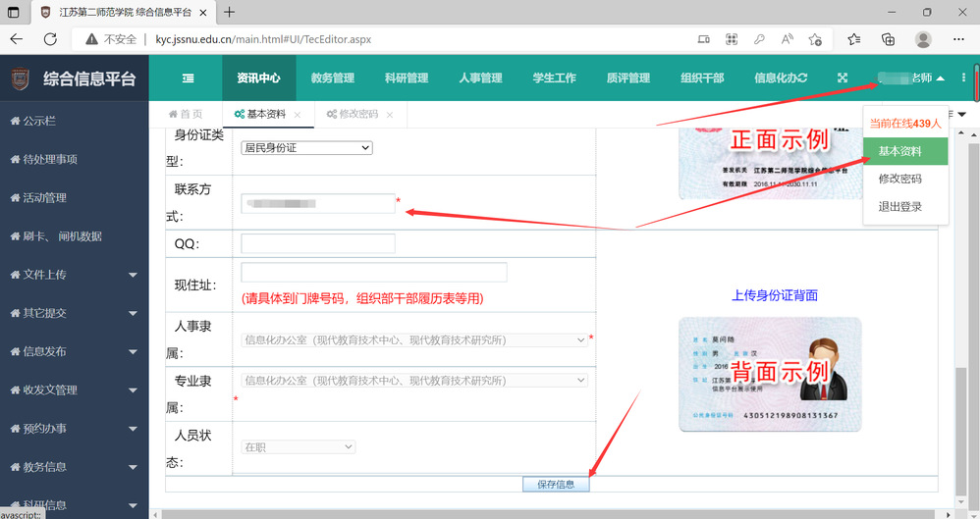Click the read aloud icon in the address bar
This screenshot has width=980, height=519.
click(787, 39)
